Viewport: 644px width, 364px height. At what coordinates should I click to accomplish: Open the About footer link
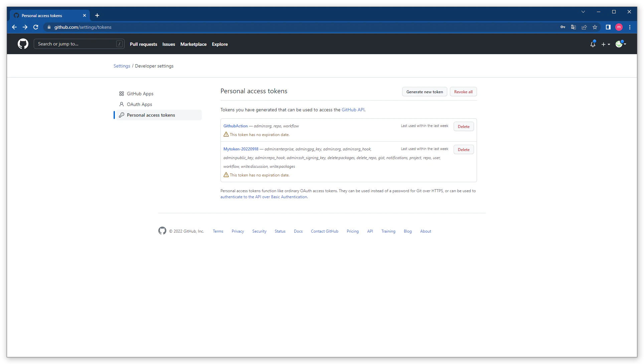pyautogui.click(x=426, y=231)
